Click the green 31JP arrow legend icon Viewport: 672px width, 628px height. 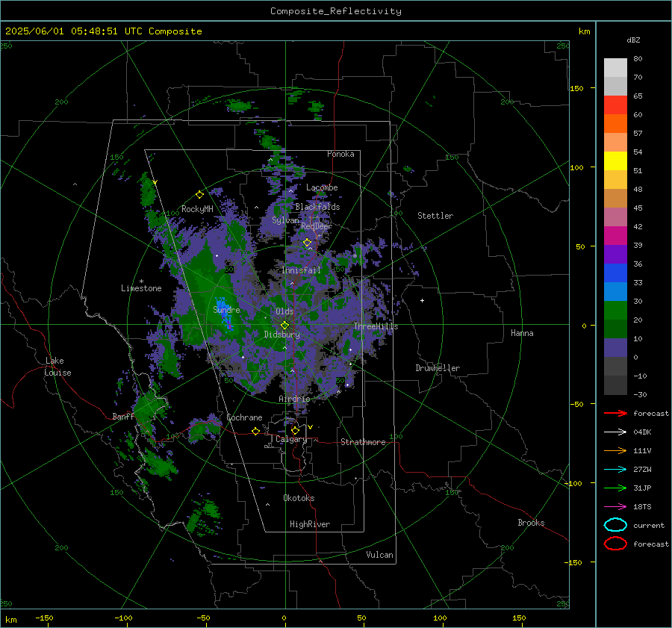click(615, 488)
